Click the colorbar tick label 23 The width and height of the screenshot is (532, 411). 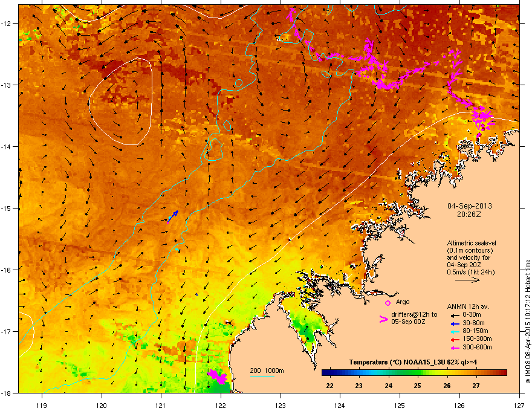coord(358,386)
